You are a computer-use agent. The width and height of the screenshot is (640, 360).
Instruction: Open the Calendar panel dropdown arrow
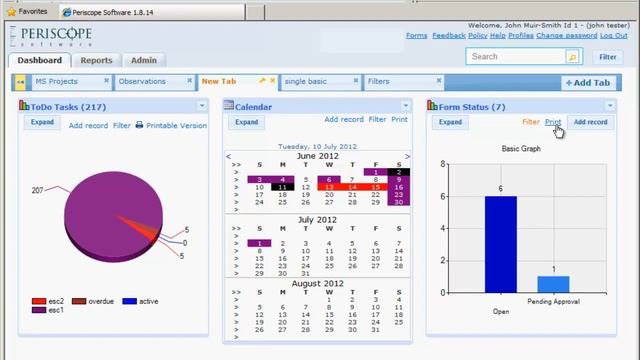click(x=405, y=106)
